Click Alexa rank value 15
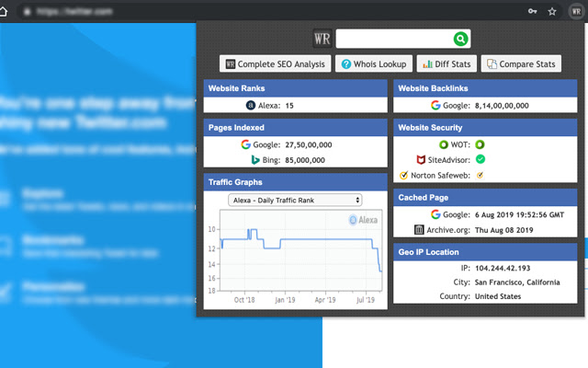This screenshot has height=368, width=588. pos(289,106)
